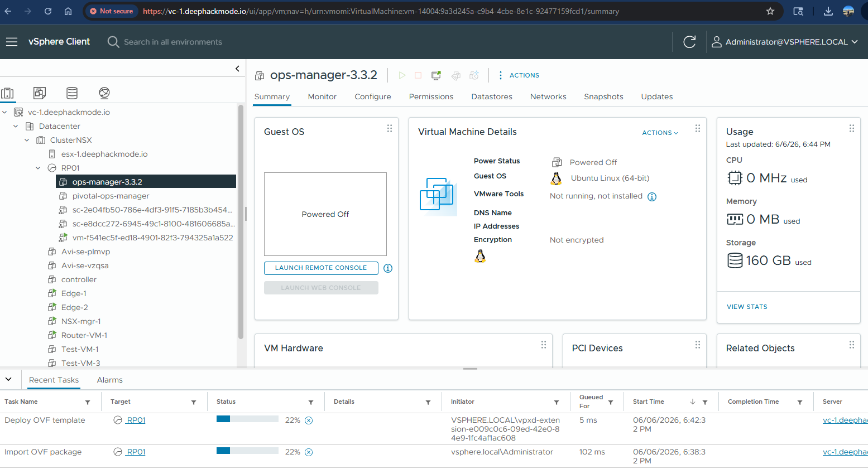Image resolution: width=868 pixels, height=469 pixels.
Task: Cancel the Deploy OVF template task
Action: tap(309, 420)
